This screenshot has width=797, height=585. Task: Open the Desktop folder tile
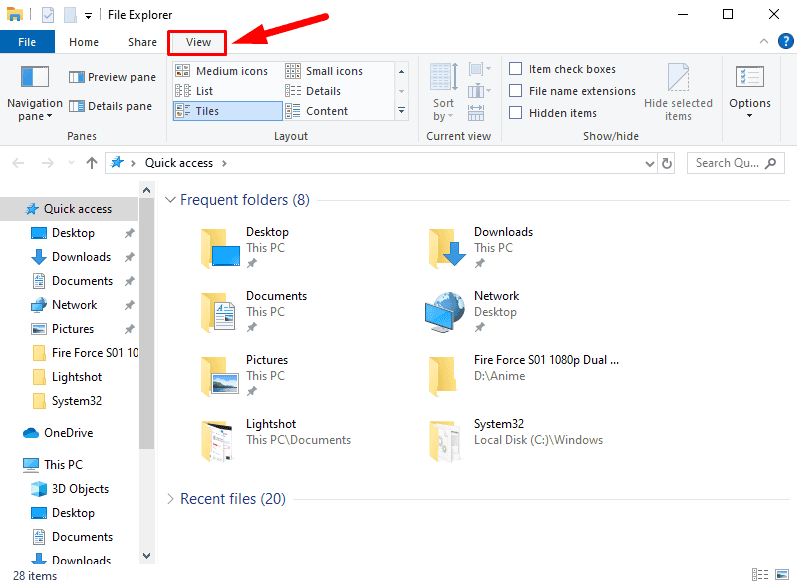[x=245, y=248]
